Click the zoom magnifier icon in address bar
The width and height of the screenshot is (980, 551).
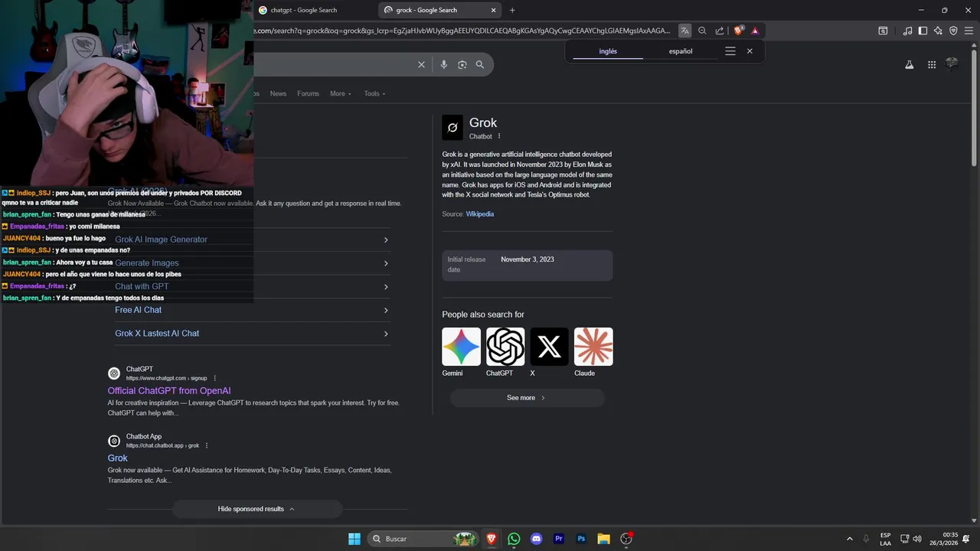(x=702, y=31)
